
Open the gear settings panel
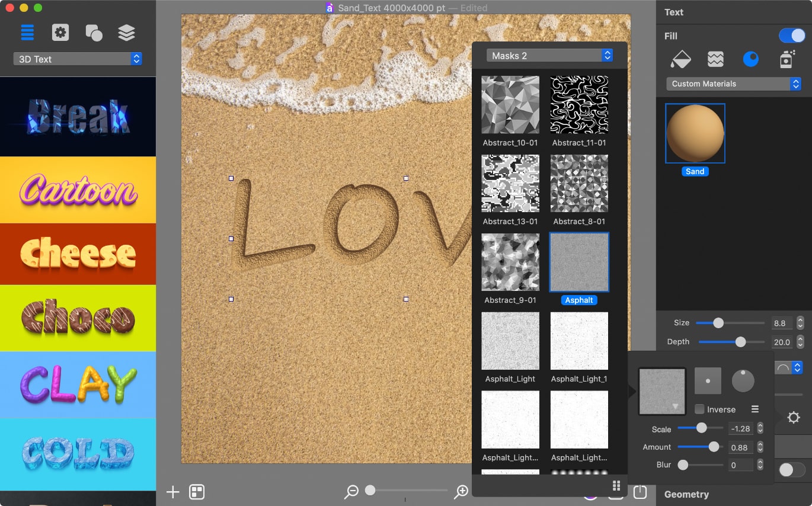pyautogui.click(x=60, y=33)
